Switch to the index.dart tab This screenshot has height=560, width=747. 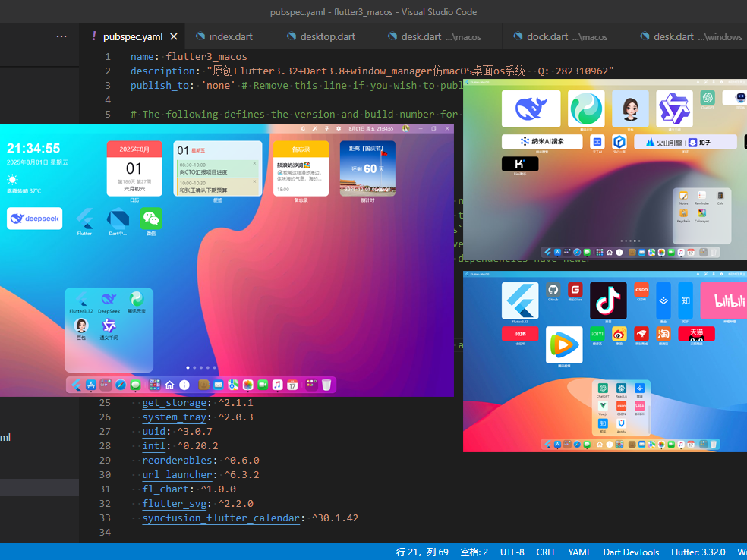pyautogui.click(x=230, y=36)
